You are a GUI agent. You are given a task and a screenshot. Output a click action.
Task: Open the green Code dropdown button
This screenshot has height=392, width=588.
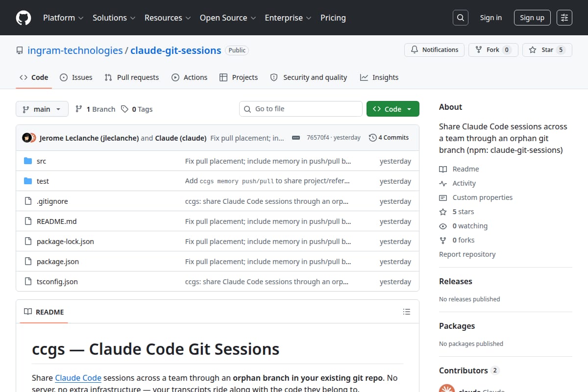pyautogui.click(x=393, y=109)
